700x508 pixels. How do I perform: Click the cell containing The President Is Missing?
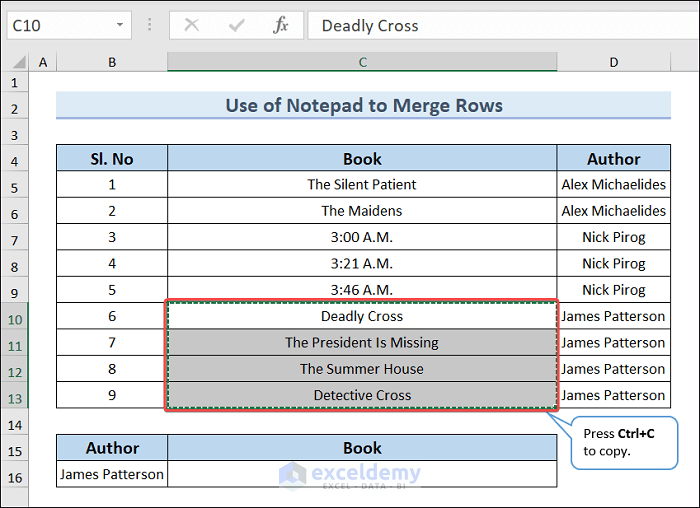pos(362,343)
